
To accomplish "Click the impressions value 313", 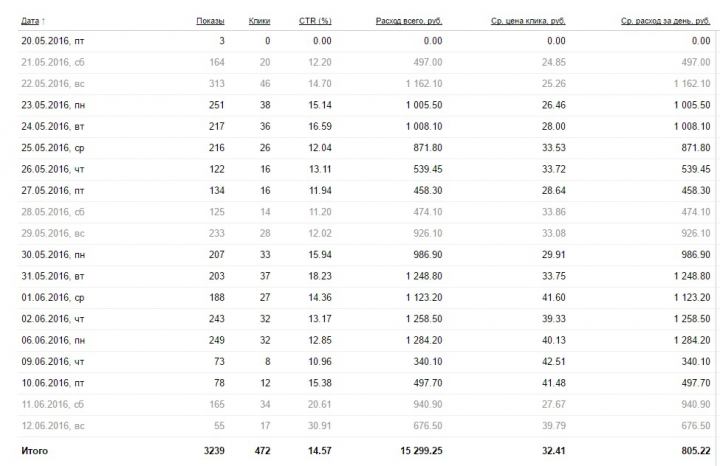I will coord(217,84).
